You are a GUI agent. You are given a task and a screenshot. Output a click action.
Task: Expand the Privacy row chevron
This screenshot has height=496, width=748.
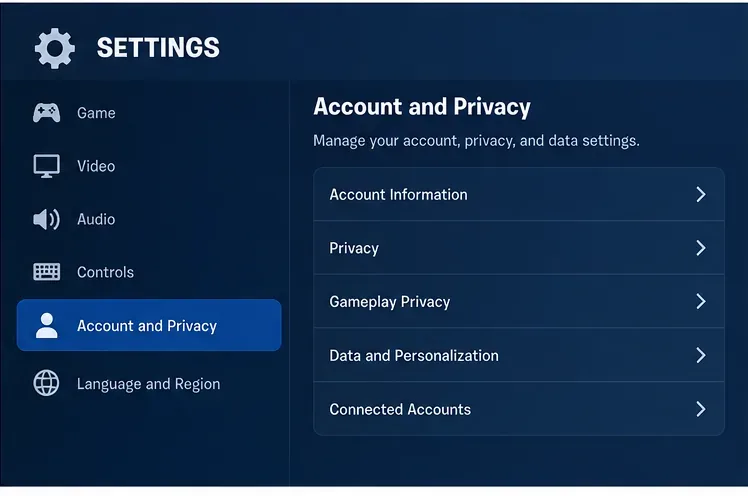click(700, 248)
